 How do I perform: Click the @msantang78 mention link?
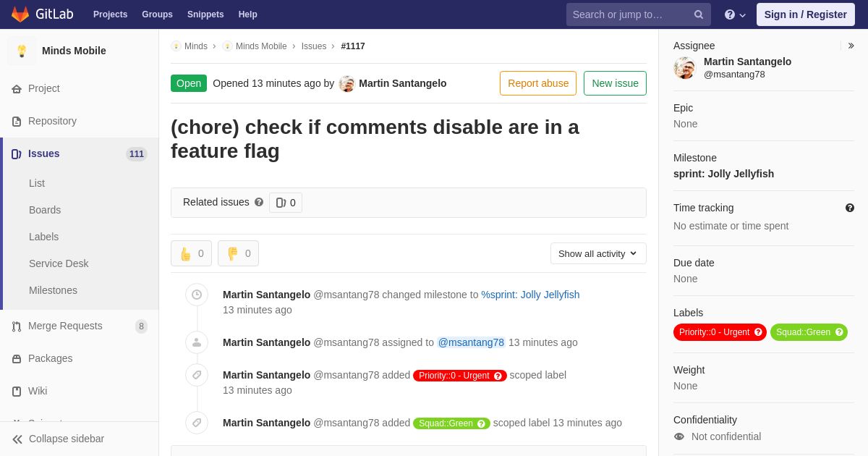point(471,342)
